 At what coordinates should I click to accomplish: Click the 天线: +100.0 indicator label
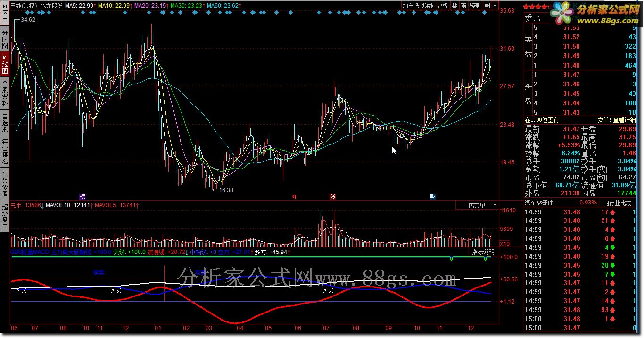click(x=129, y=253)
